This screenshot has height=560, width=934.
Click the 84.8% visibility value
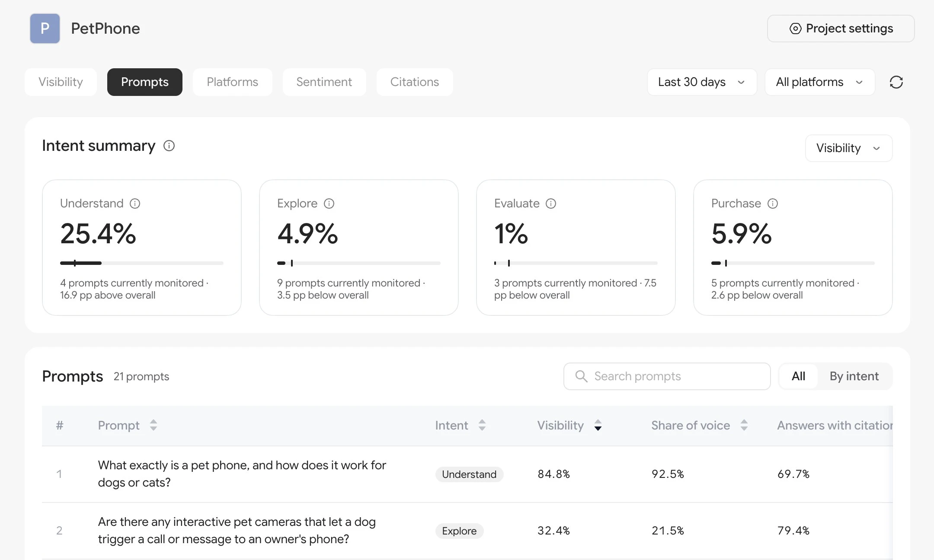(554, 474)
